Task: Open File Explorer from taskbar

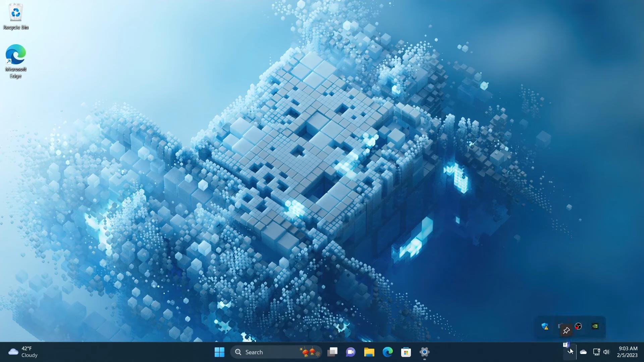Action: point(369,352)
